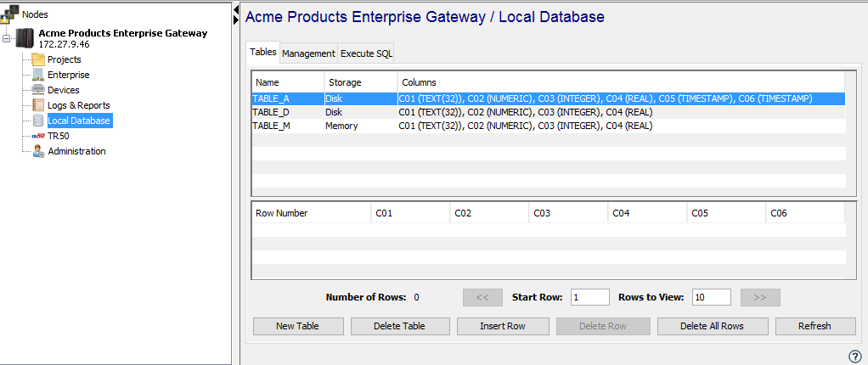Click the C06 column header
868x365 pixels.
806,213
